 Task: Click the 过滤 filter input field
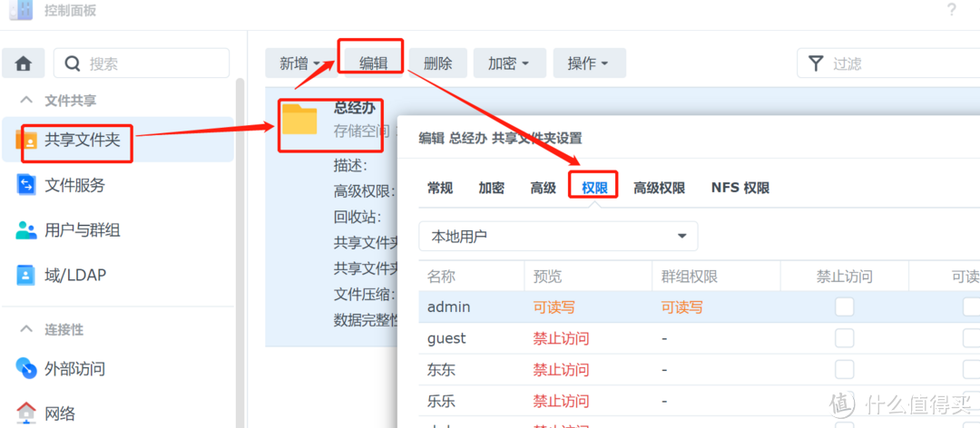898,63
